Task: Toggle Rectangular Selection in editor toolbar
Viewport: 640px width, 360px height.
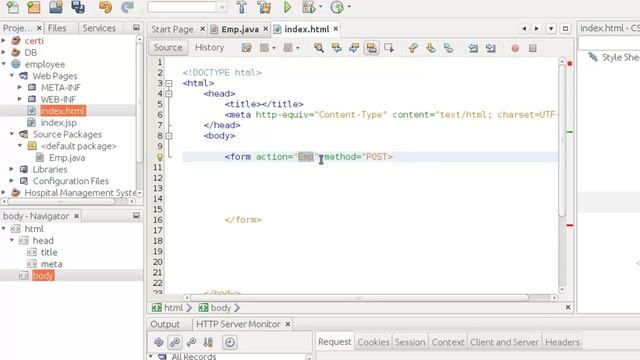Action: 389,48
